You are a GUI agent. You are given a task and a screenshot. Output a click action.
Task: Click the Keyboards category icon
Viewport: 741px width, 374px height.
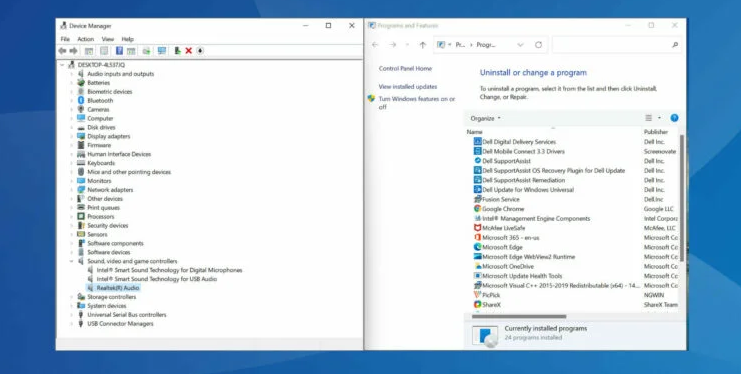click(x=81, y=163)
